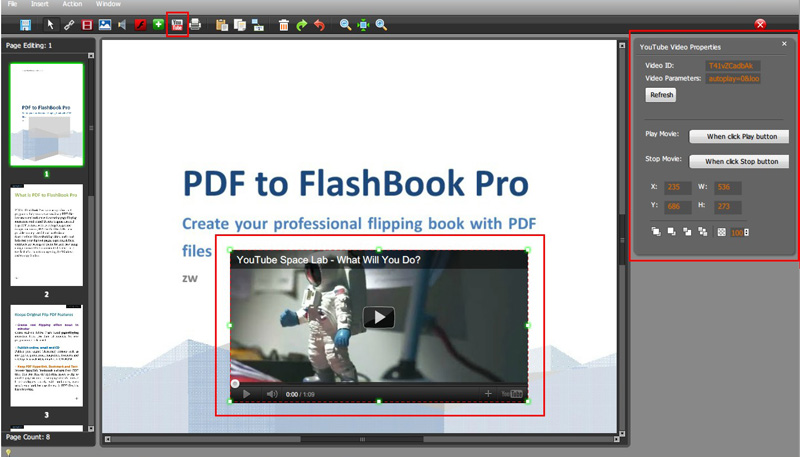Select the add YouTube video tool
This screenshot has width=800, height=457.
[x=177, y=24]
